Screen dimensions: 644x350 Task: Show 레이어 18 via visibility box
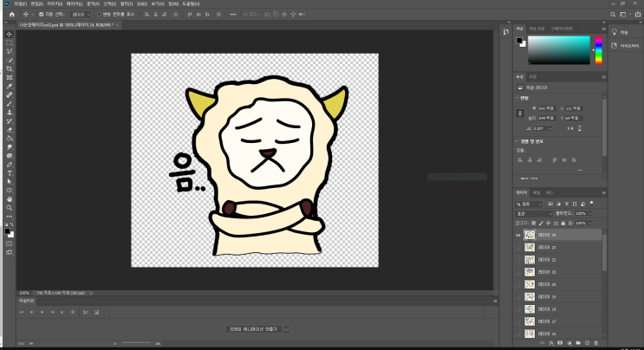pos(518,309)
